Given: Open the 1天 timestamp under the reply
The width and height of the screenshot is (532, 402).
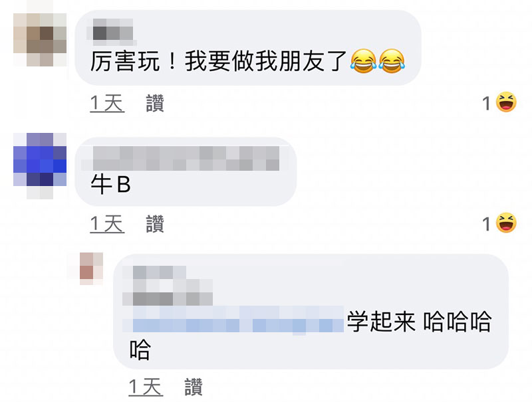Looking at the screenshot, I should [x=146, y=387].
